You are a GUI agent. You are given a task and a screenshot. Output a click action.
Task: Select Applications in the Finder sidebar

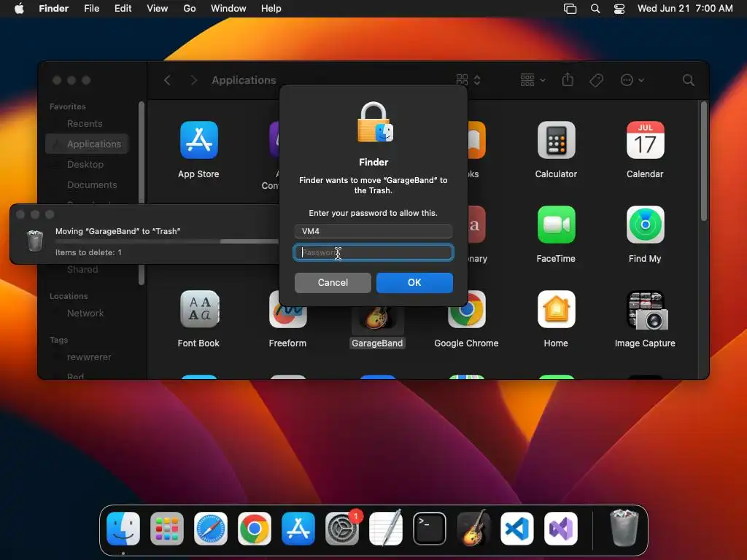88,144
